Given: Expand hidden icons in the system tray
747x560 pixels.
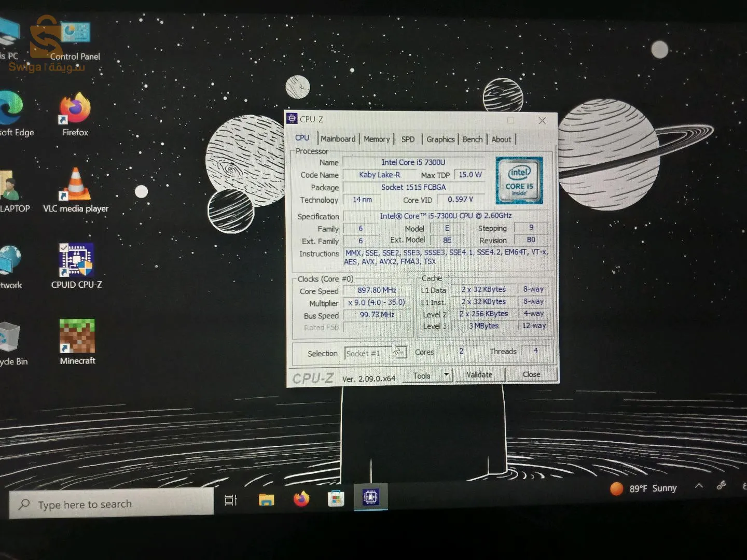Looking at the screenshot, I should (699, 487).
